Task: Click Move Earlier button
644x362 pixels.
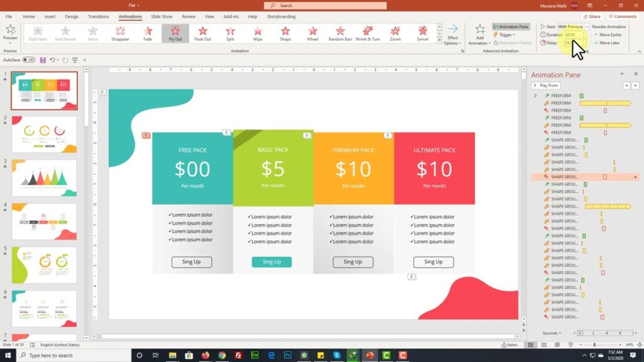Action: pyautogui.click(x=608, y=35)
